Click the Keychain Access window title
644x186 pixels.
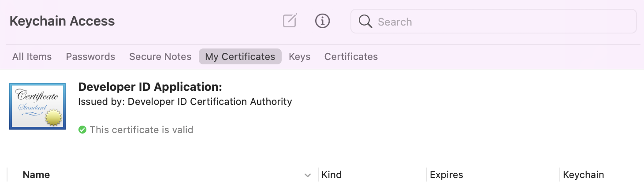click(62, 21)
